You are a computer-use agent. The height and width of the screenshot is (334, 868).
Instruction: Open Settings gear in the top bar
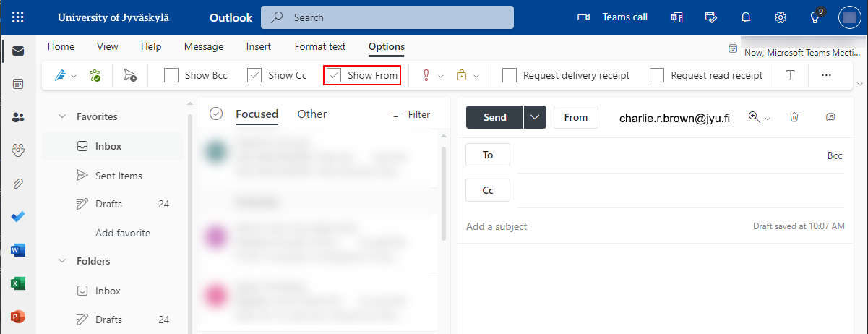[781, 17]
